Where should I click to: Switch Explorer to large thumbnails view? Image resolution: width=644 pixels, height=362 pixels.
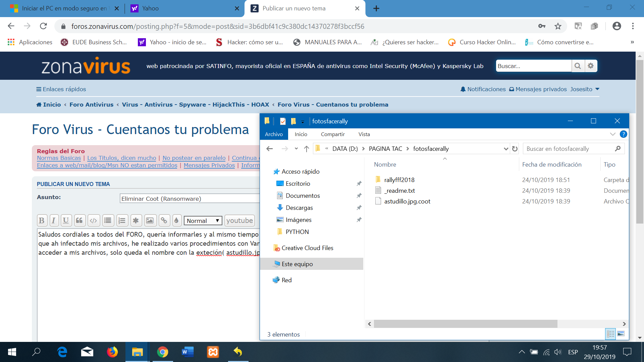pos(621,334)
